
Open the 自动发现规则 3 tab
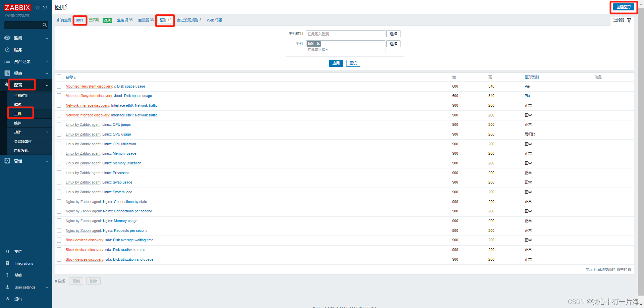point(189,20)
